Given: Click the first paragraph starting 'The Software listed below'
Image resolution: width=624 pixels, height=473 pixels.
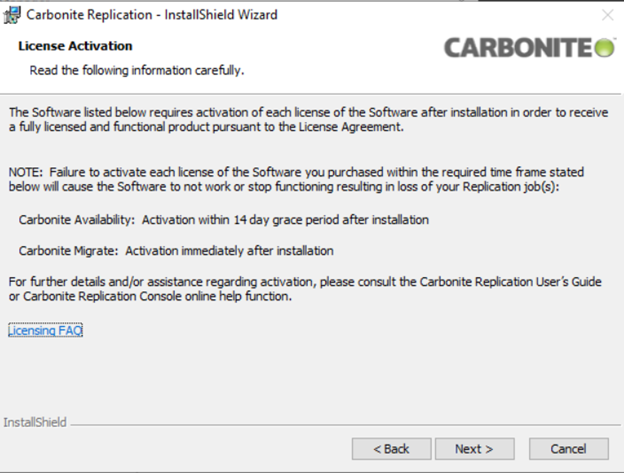Looking at the screenshot, I should (x=300, y=120).
